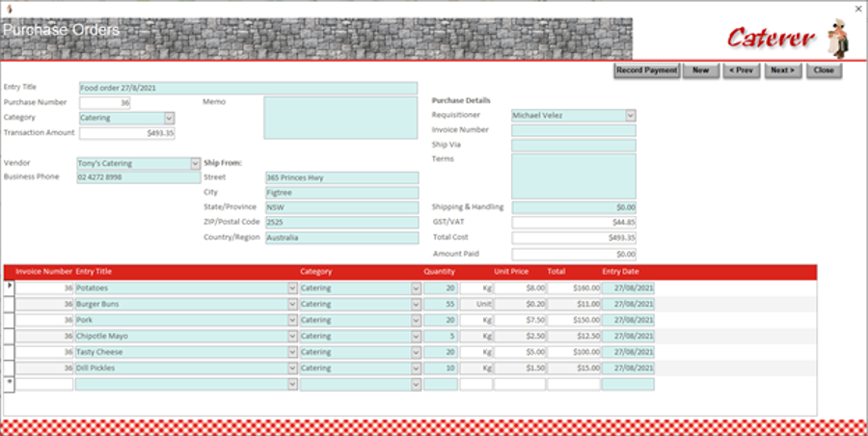
Task: Open Entry Title dropdown for Pork row
Action: coord(293,320)
